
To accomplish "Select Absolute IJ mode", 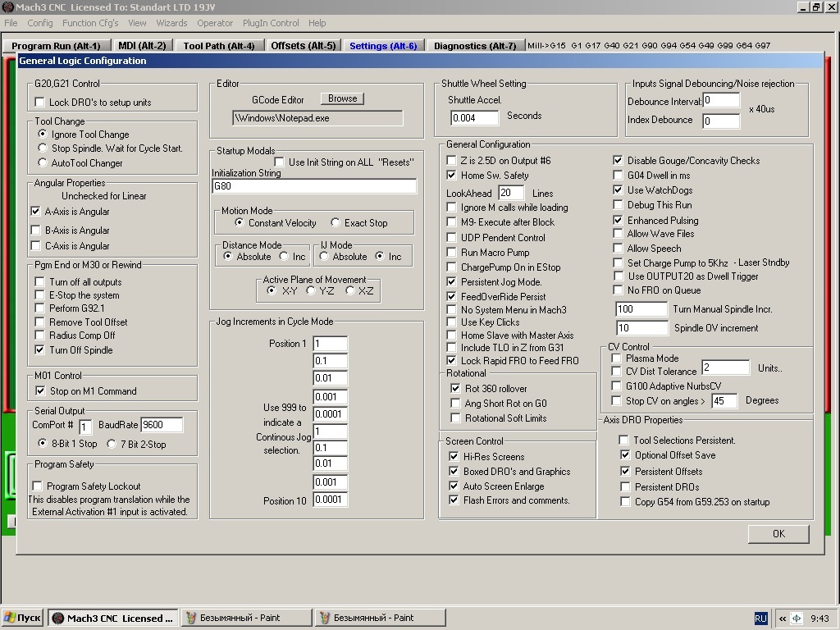I will 323,256.
